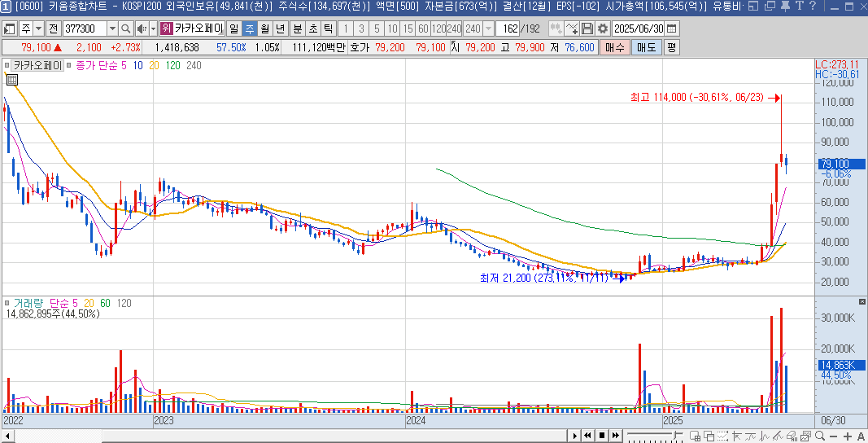The height and width of the screenshot is (443, 868).
Task: Toggle the 거래량 volume indicator checkbox
Action: (7, 303)
